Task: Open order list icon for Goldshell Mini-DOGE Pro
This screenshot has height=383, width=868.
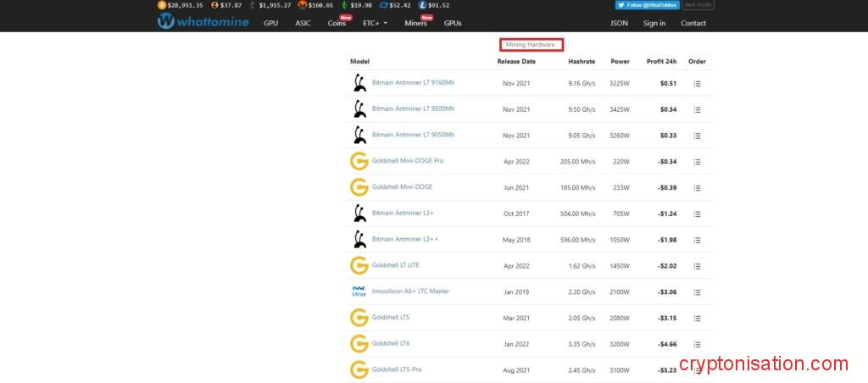Action: (x=697, y=162)
